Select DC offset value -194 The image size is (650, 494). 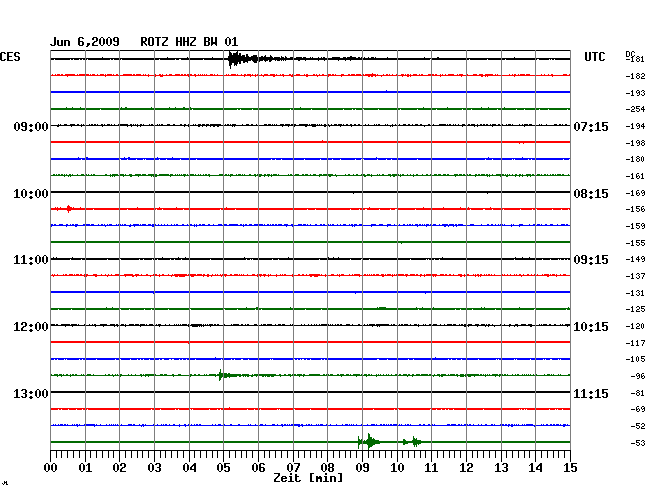tap(635, 126)
